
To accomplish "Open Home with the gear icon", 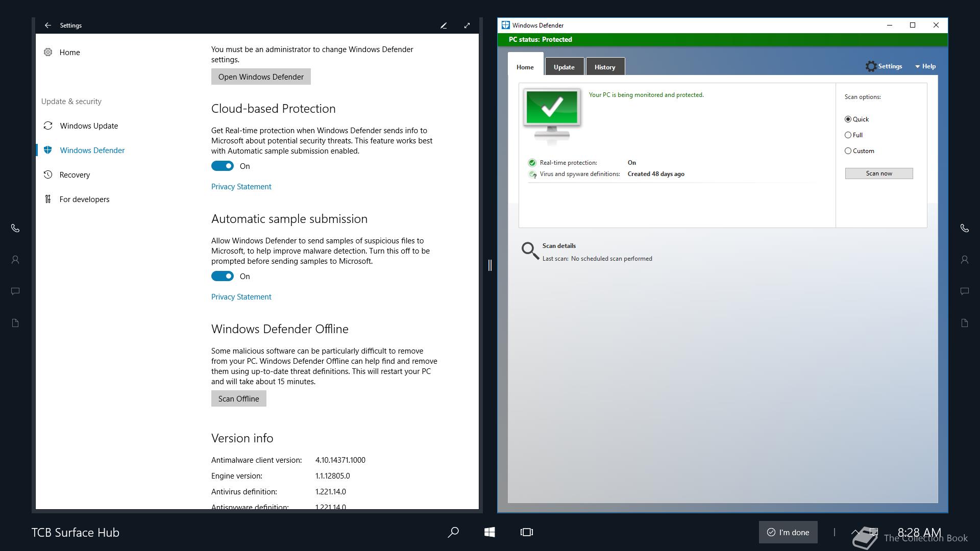I will [47, 52].
